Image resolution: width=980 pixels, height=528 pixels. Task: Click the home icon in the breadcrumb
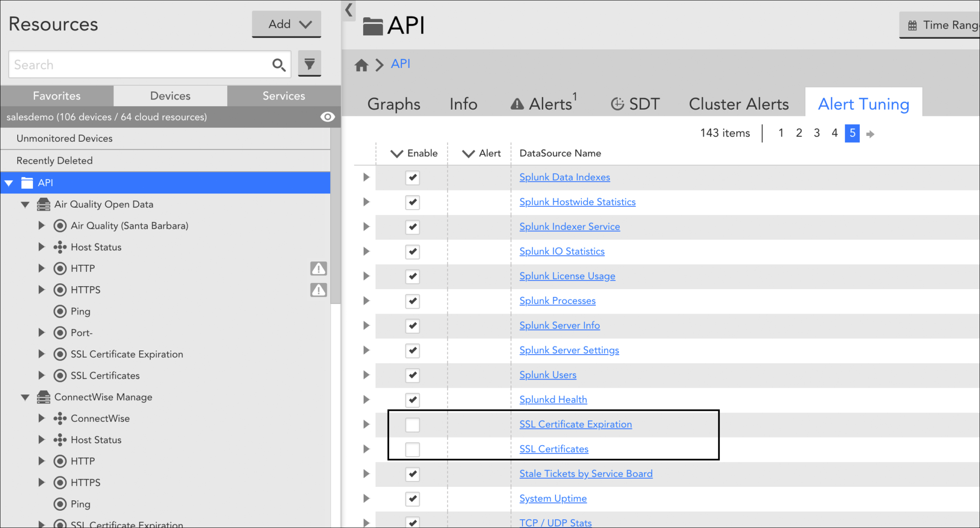(362, 65)
